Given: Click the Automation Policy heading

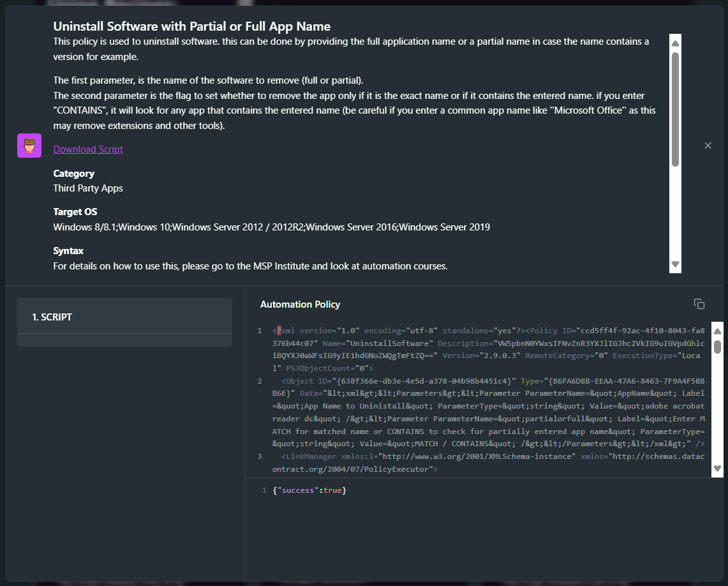Looking at the screenshot, I should pyautogui.click(x=300, y=304).
